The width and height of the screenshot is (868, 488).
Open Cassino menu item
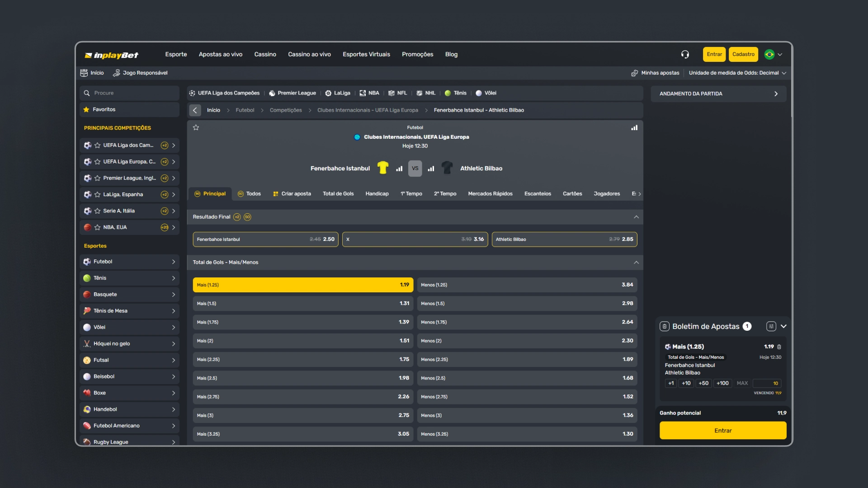pyautogui.click(x=265, y=54)
